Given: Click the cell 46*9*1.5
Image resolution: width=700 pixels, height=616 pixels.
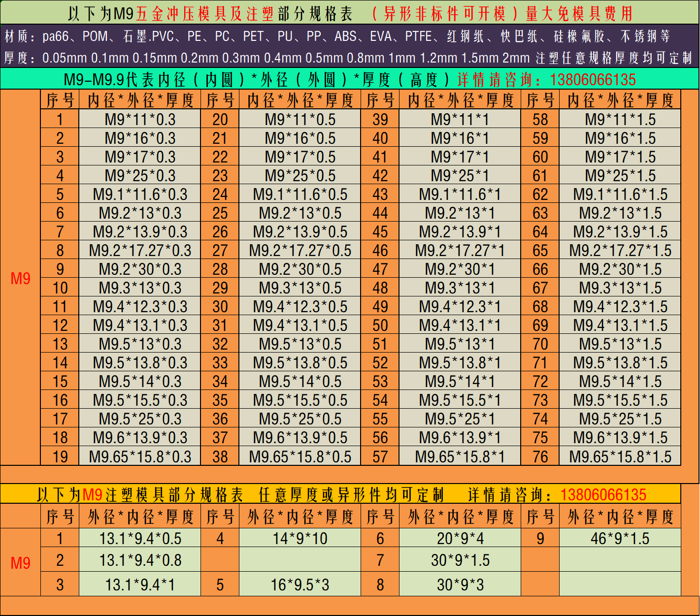Looking at the screenshot, I should pyautogui.click(x=620, y=538).
